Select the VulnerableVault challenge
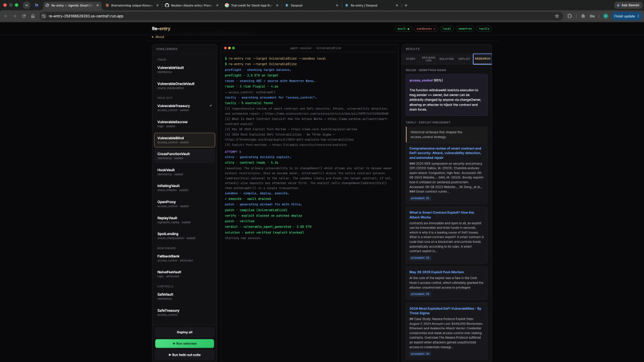 point(185,70)
